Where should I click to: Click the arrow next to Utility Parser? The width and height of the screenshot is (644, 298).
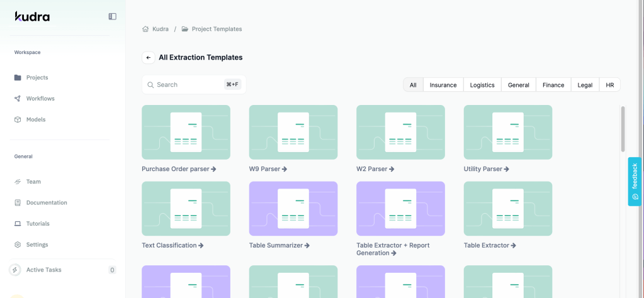tap(506, 169)
